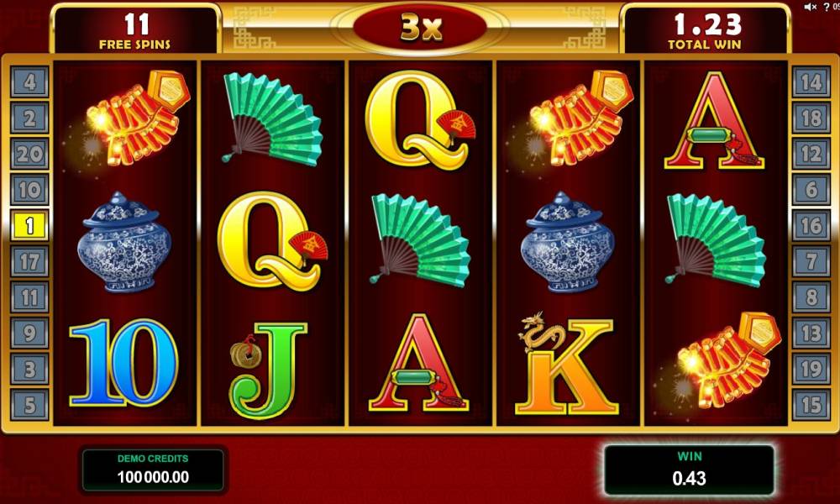Viewport: 840px width, 504px height.
Task: Click the Demo Credits balance box
Action: (153, 470)
